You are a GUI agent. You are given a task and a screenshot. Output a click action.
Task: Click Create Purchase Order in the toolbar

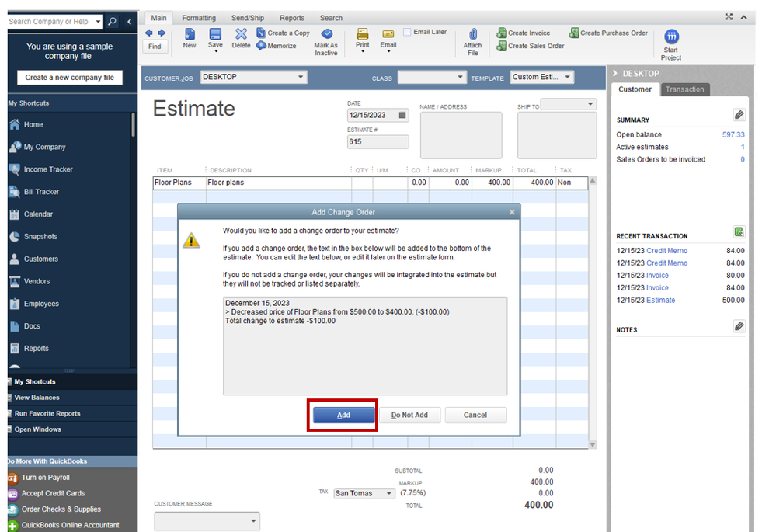tap(608, 33)
